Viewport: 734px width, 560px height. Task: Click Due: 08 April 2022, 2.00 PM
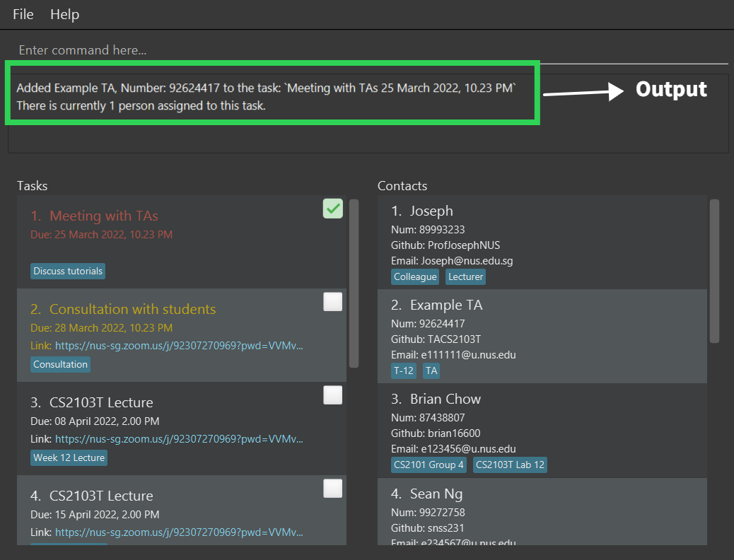95,421
